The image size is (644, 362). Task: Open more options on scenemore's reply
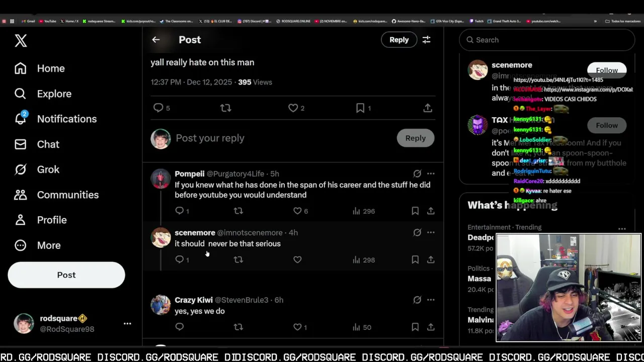[x=431, y=232]
